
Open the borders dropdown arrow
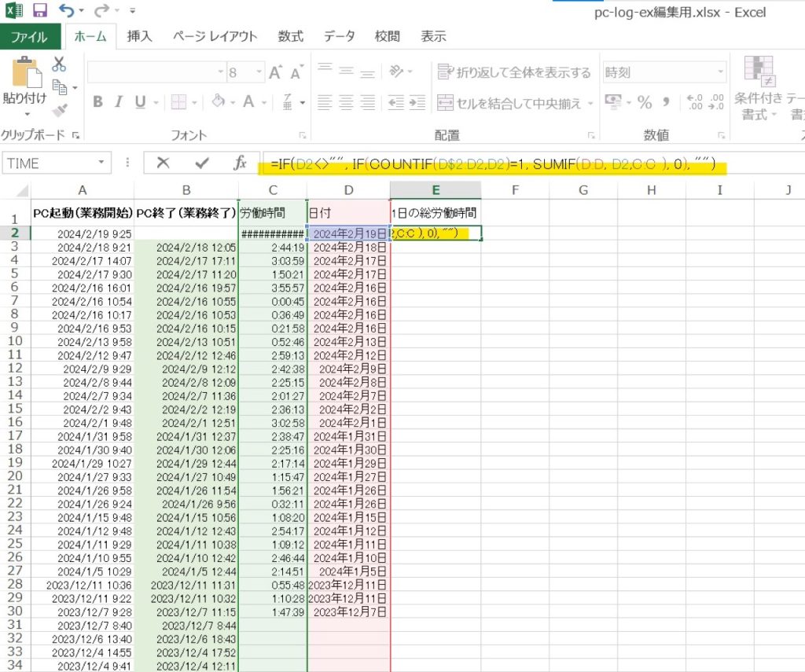click(x=195, y=103)
